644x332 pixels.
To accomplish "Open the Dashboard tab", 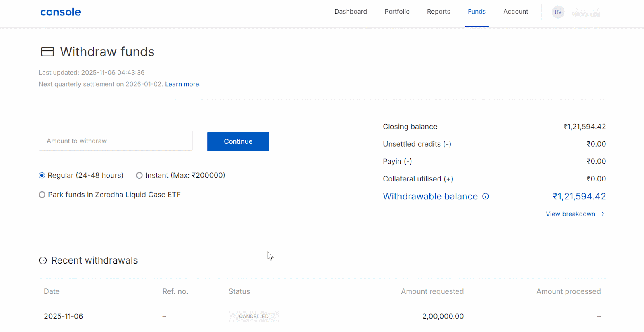I will [351, 12].
